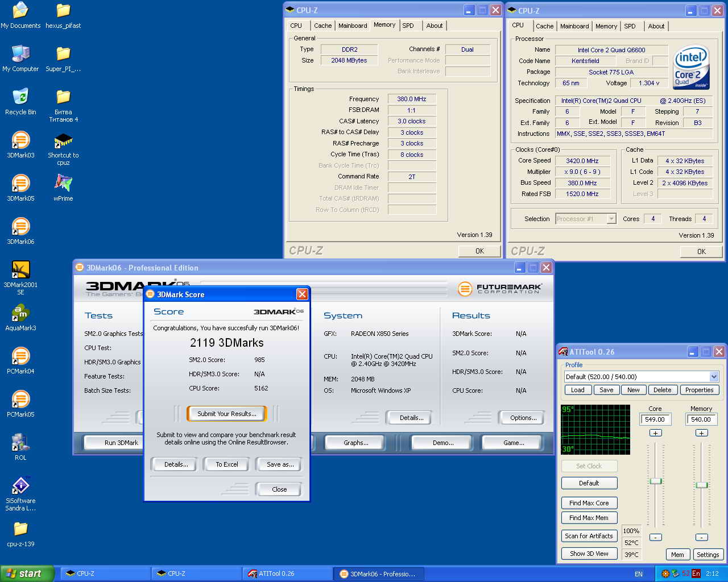Decrease memory clock with minus button
Screen dimensions: 728x582
pyautogui.click(x=702, y=537)
